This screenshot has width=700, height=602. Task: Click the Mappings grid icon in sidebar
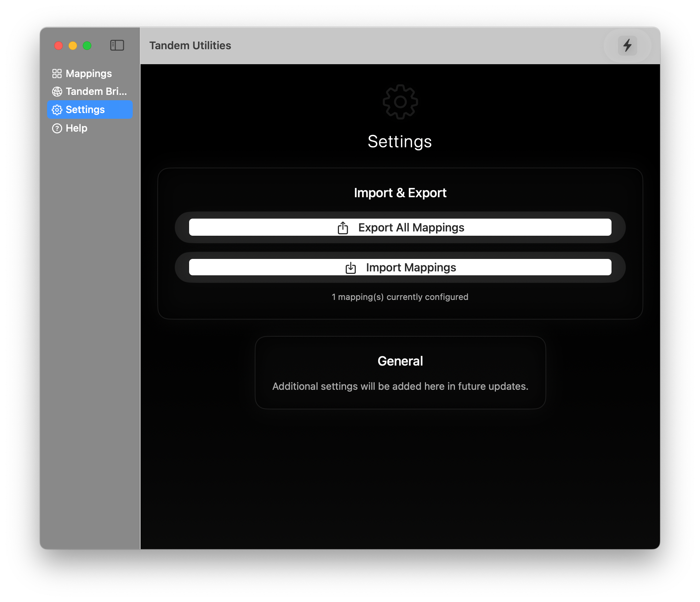coord(57,73)
